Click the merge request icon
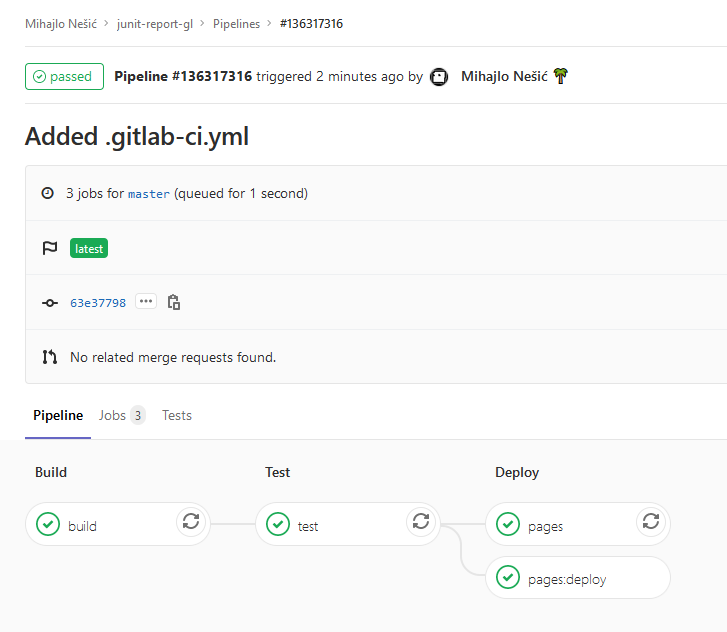 [50, 357]
